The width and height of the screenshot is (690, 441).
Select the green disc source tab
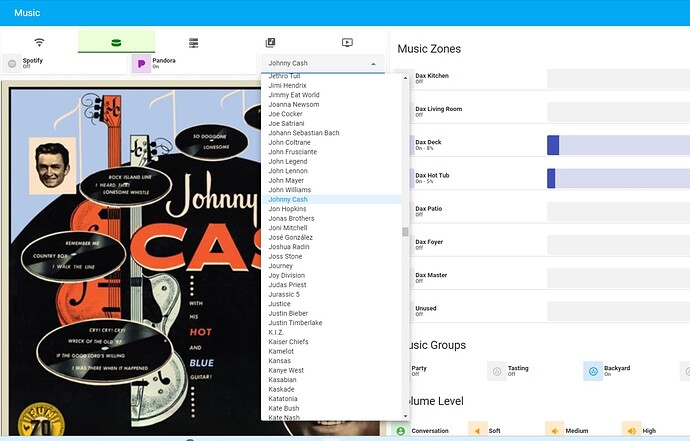click(x=116, y=42)
